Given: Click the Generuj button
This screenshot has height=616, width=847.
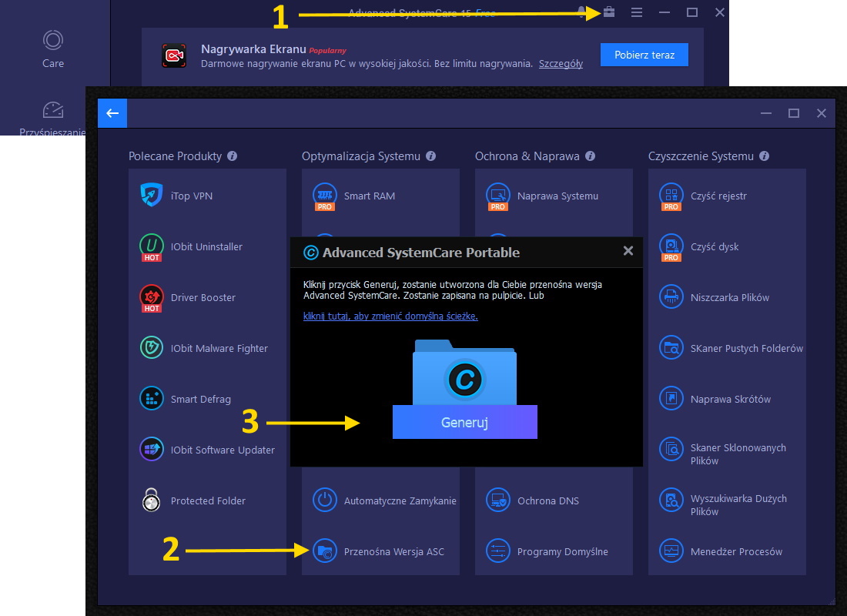Looking at the screenshot, I should [464, 422].
